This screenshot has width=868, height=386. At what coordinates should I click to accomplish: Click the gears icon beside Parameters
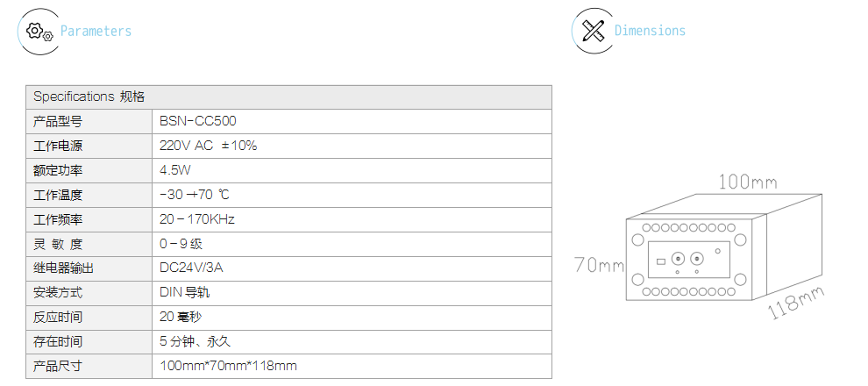(39, 32)
